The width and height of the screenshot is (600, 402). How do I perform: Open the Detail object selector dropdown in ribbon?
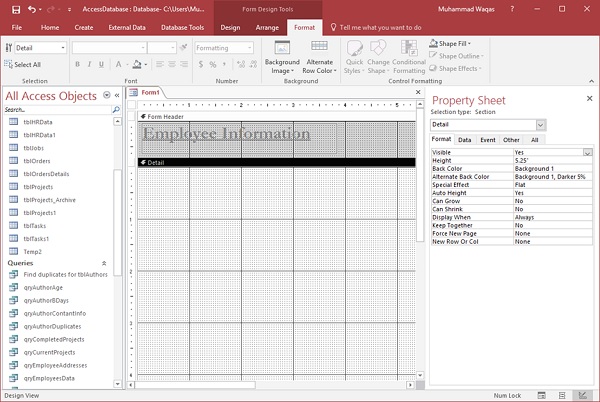click(x=62, y=48)
